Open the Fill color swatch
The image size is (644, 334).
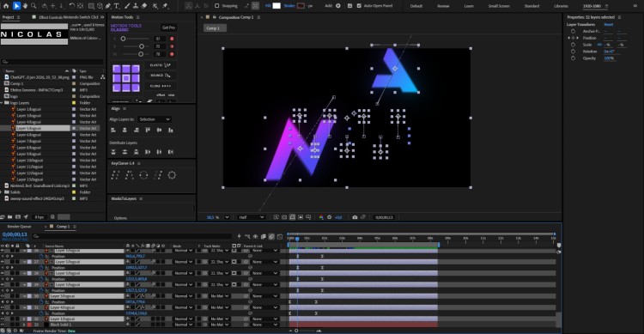(276, 6)
